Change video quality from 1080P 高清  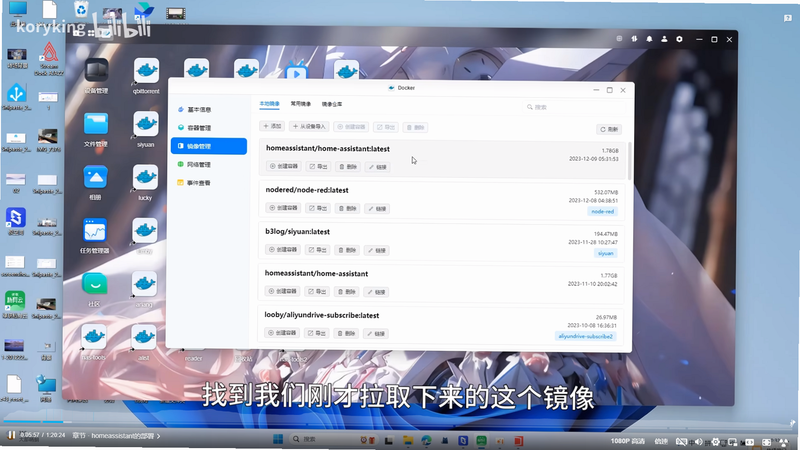tap(628, 441)
